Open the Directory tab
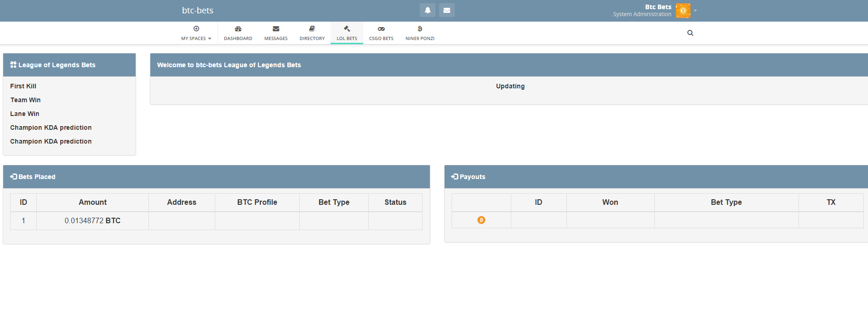The image size is (868, 324). [x=312, y=33]
